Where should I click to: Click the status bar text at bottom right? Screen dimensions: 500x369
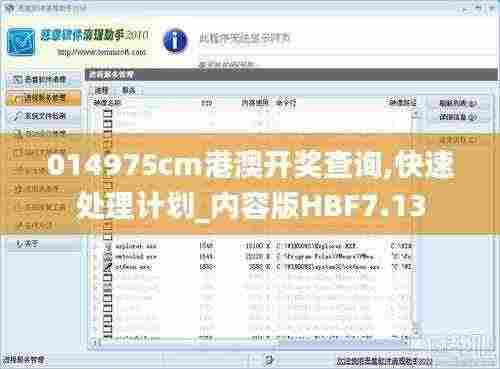pyautogui.click(x=384, y=361)
